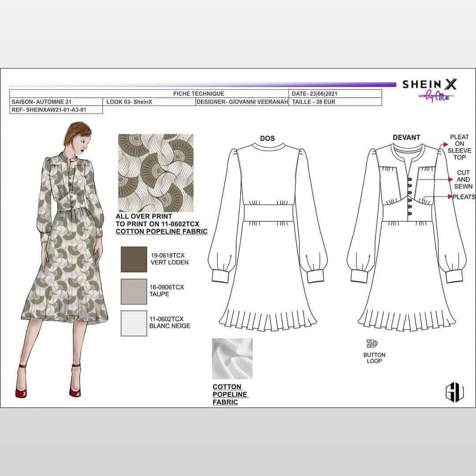Click the white cotton fabric sample image
The image size is (476, 476).
[232, 358]
